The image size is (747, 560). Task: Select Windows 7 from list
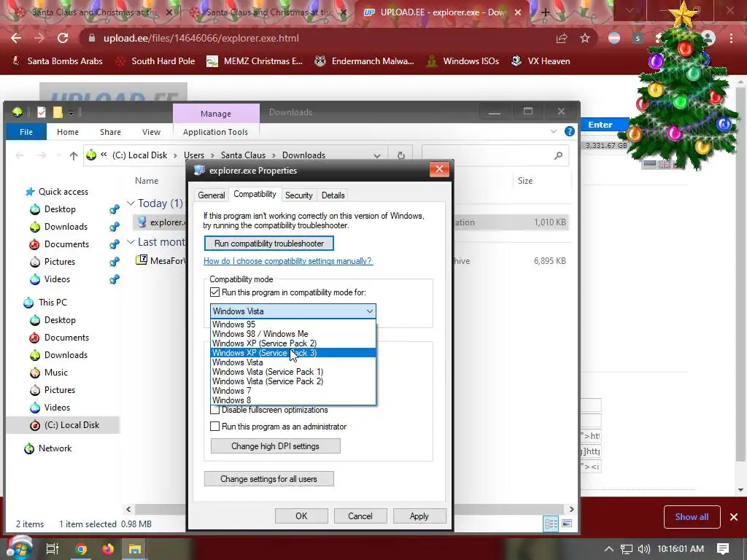pos(293,391)
